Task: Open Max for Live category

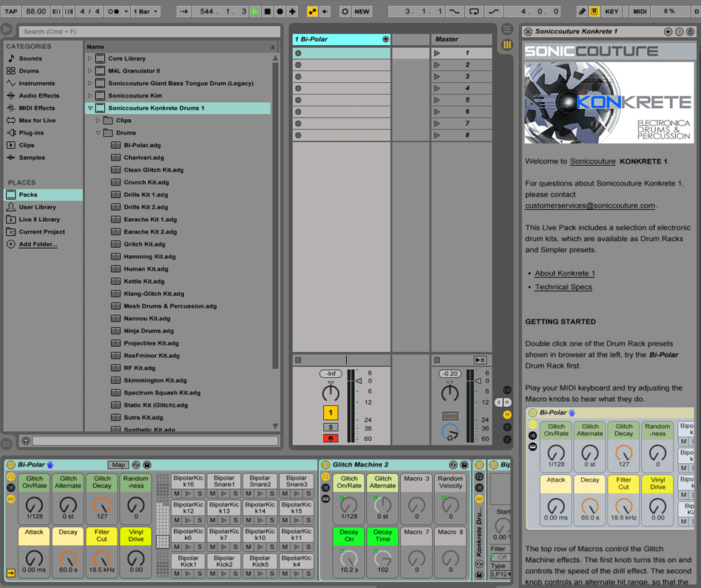Action: click(x=37, y=121)
